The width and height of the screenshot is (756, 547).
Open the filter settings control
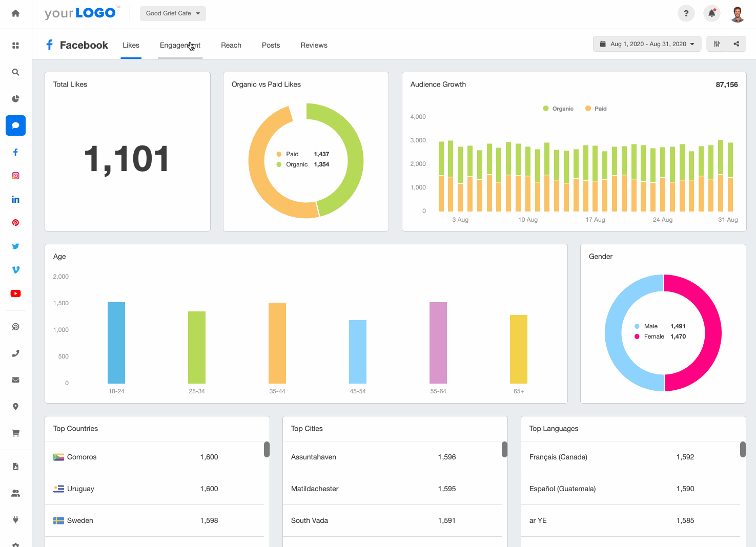(717, 44)
